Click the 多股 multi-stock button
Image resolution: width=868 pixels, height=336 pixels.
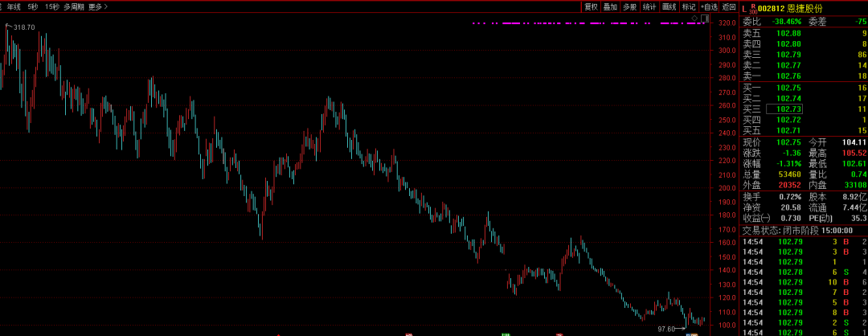tap(630, 6)
